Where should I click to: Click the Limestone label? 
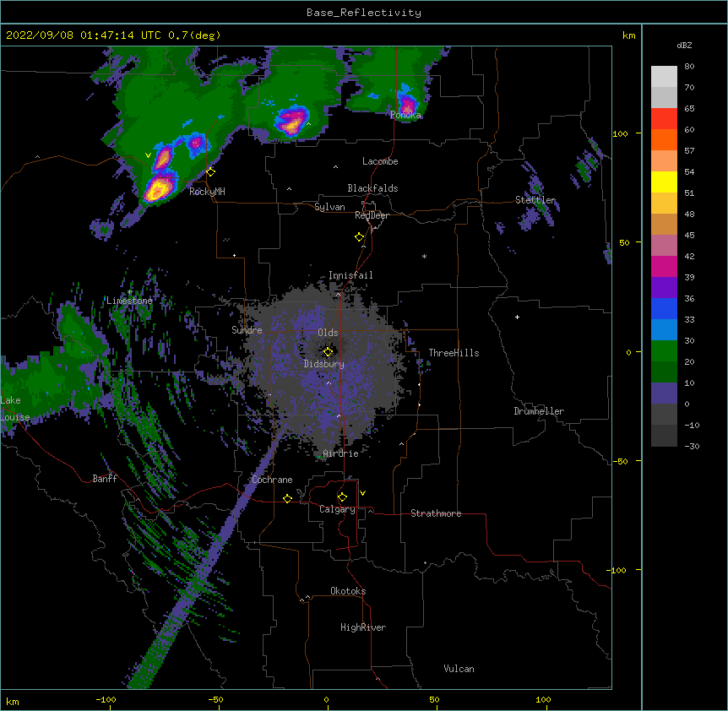pos(129,301)
